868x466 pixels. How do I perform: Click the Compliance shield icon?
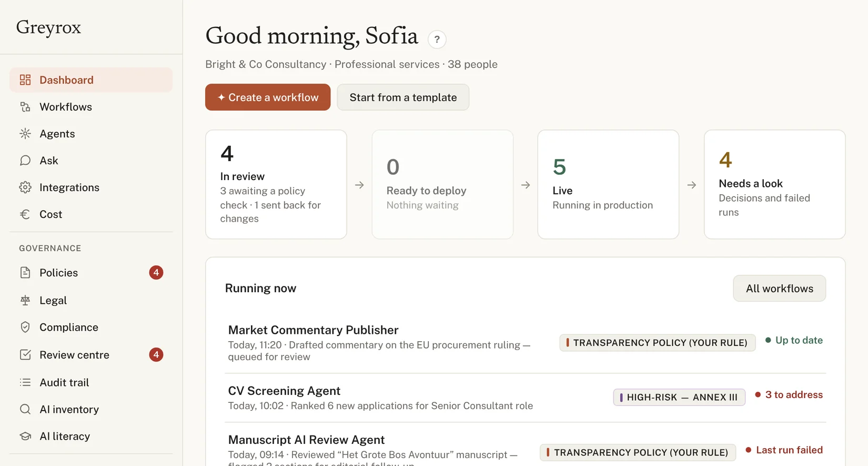pyautogui.click(x=25, y=327)
